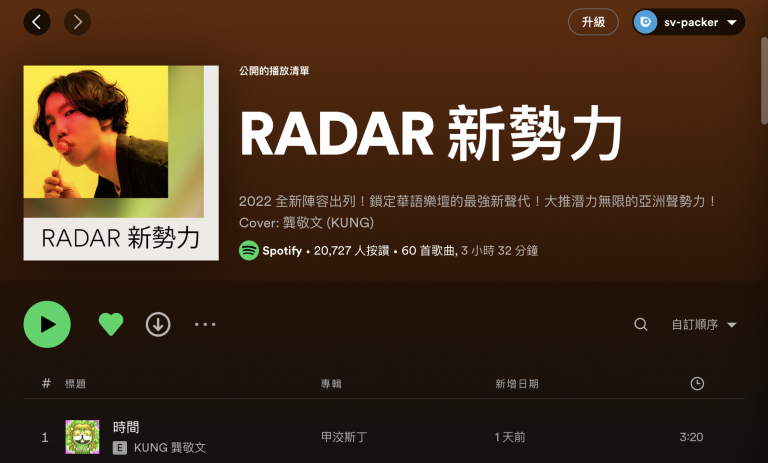The image size is (768, 463).
Task: Search within the playlist using the magnifier
Action: (x=641, y=324)
